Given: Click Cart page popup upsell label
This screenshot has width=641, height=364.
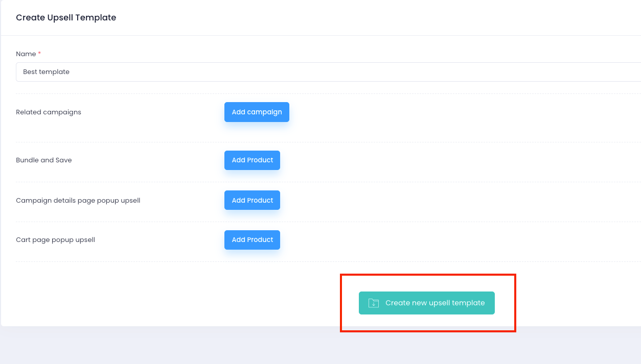Looking at the screenshot, I should (x=56, y=239).
